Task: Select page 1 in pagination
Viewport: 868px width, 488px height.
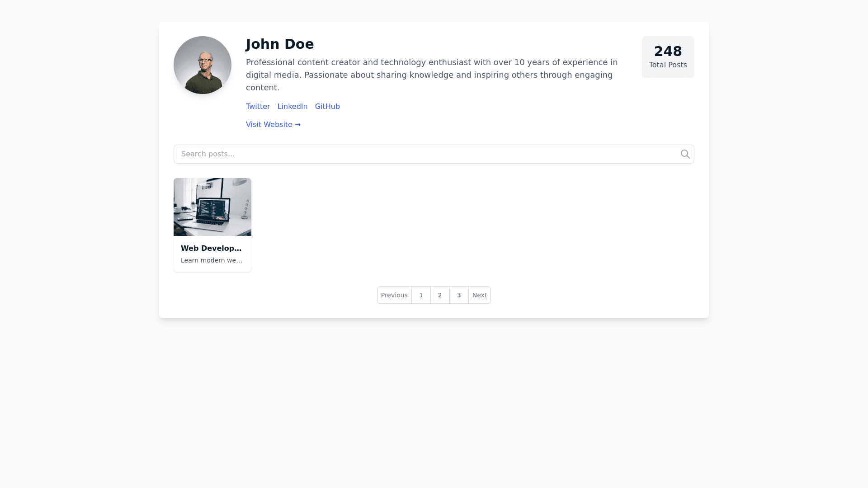Action: (x=421, y=295)
